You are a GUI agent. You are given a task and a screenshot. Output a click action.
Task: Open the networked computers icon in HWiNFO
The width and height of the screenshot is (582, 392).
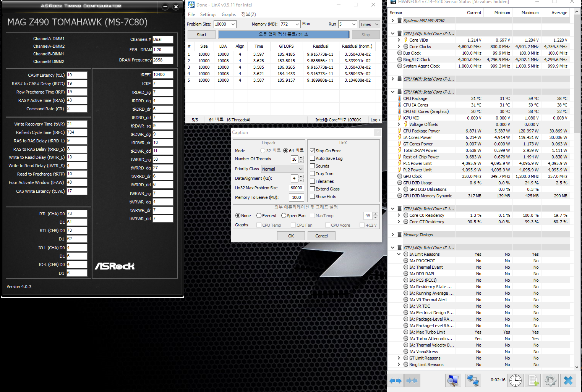tap(473, 380)
